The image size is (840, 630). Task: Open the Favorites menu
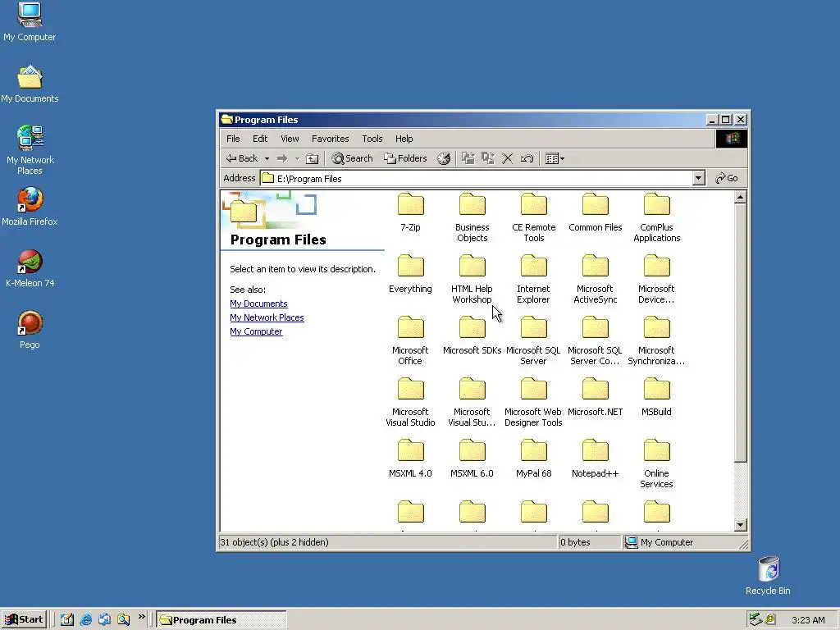(x=330, y=139)
